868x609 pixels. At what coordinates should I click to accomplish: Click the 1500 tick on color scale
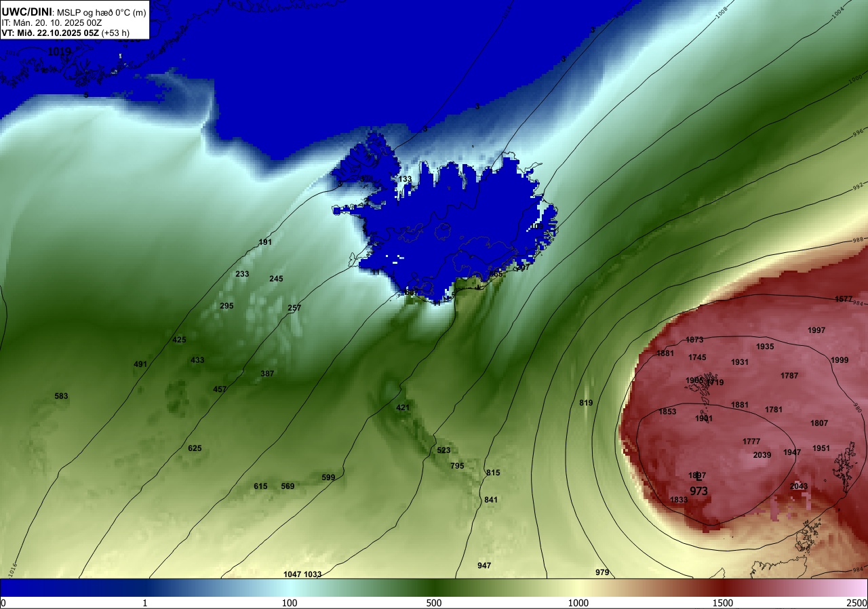tap(723, 603)
